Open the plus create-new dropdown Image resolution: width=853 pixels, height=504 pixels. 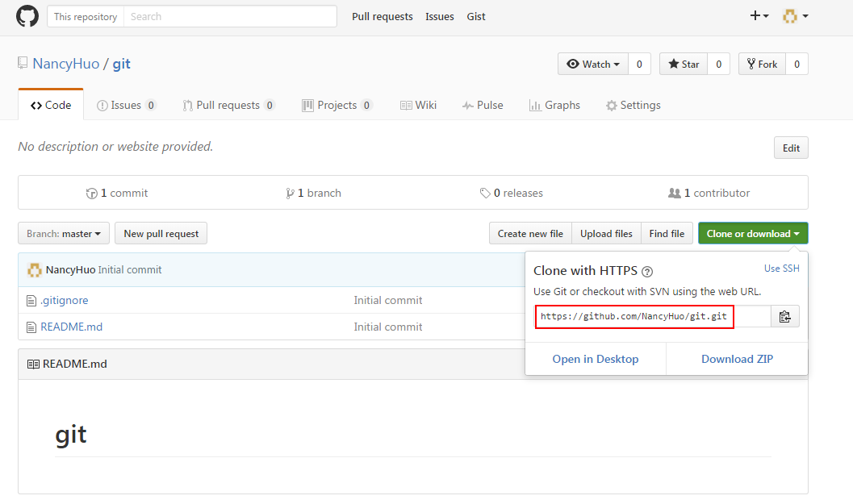[x=759, y=16]
